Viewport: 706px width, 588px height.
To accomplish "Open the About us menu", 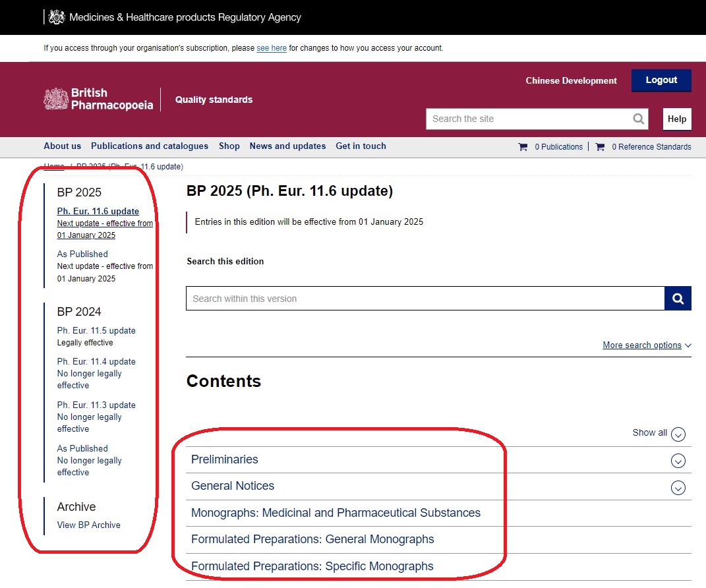I will click(x=62, y=146).
